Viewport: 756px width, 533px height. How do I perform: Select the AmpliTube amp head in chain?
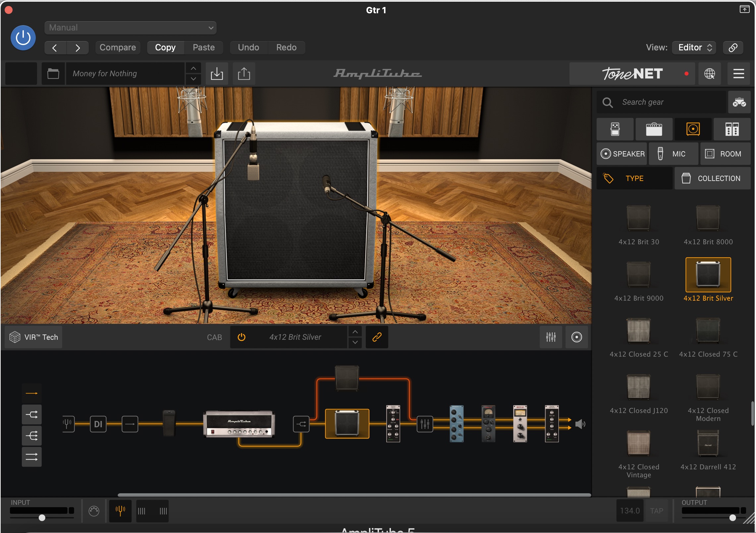tap(239, 424)
